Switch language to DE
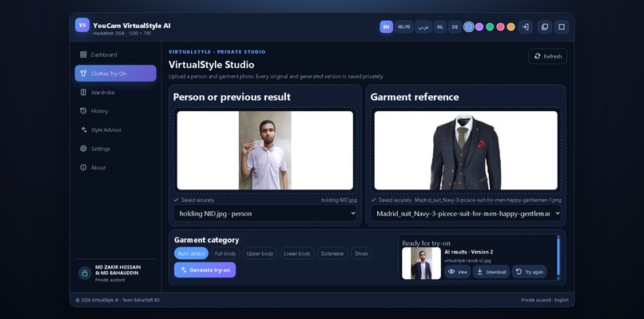Viewport: 644px width, 319px height. [x=455, y=27]
